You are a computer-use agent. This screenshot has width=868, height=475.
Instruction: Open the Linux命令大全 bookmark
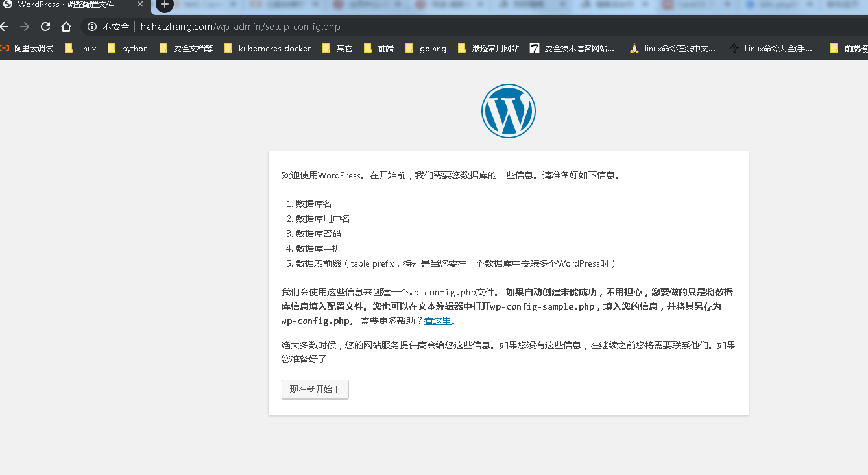click(x=771, y=48)
